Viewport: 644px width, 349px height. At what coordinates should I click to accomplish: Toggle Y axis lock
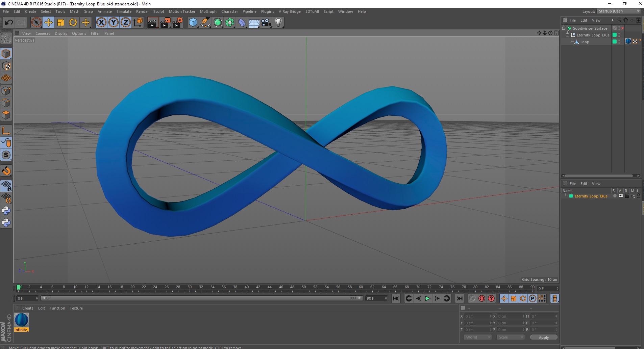[x=114, y=23]
